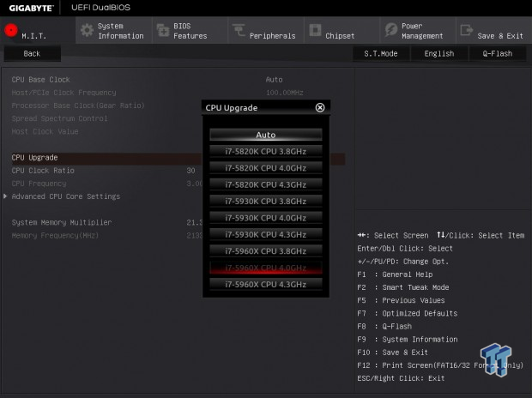Select the highlighted CPU Upgrade row
Screen dimensions: 532x398
pos(178,158)
